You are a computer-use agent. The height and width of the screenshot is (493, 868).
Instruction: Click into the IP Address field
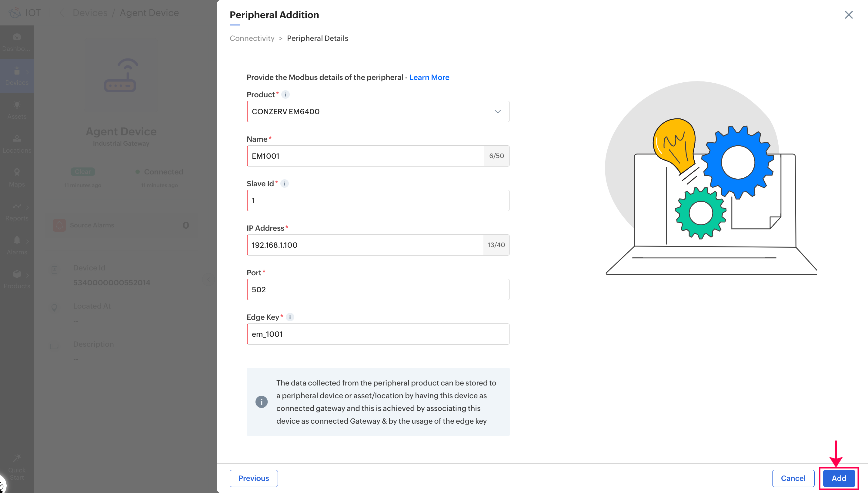pyautogui.click(x=365, y=245)
